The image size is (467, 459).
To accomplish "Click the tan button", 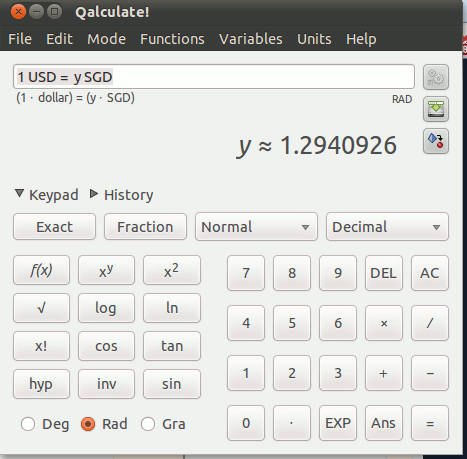I will tap(172, 346).
